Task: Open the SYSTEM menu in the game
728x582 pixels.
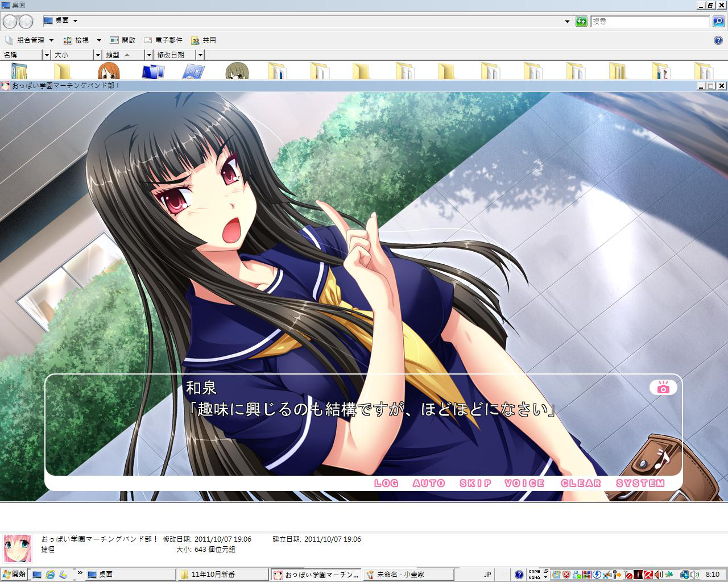Action: [x=640, y=483]
